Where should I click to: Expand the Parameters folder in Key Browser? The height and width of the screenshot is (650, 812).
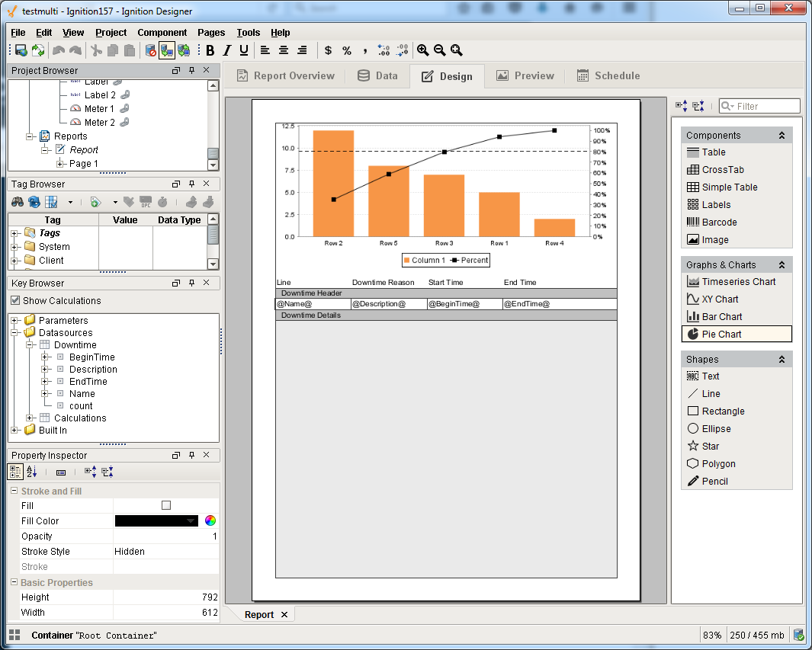[x=14, y=321]
